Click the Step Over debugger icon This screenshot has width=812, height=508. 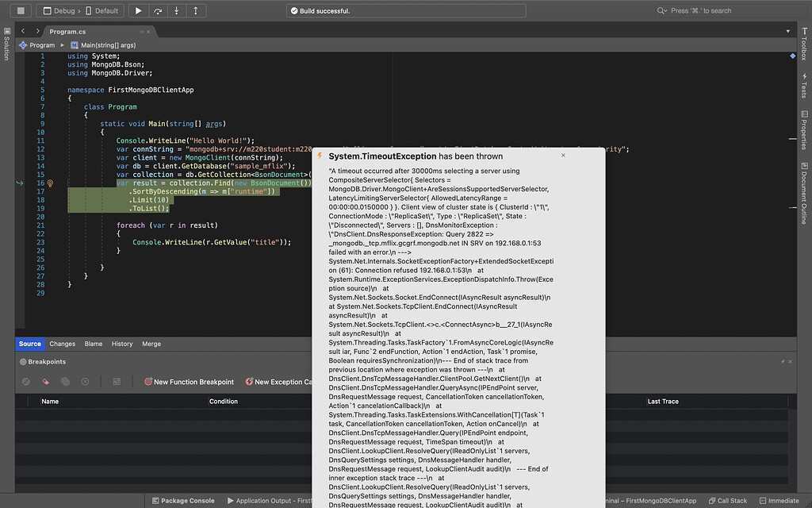click(x=158, y=11)
